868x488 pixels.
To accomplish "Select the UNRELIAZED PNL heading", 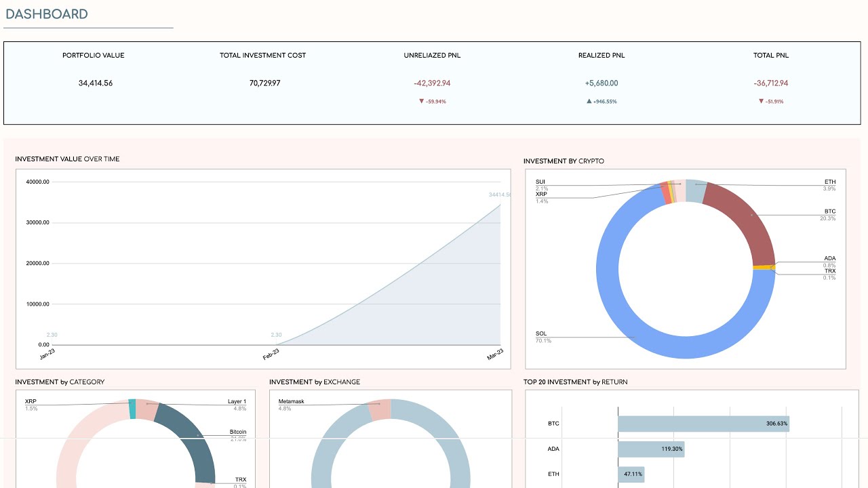I will 432,56.
